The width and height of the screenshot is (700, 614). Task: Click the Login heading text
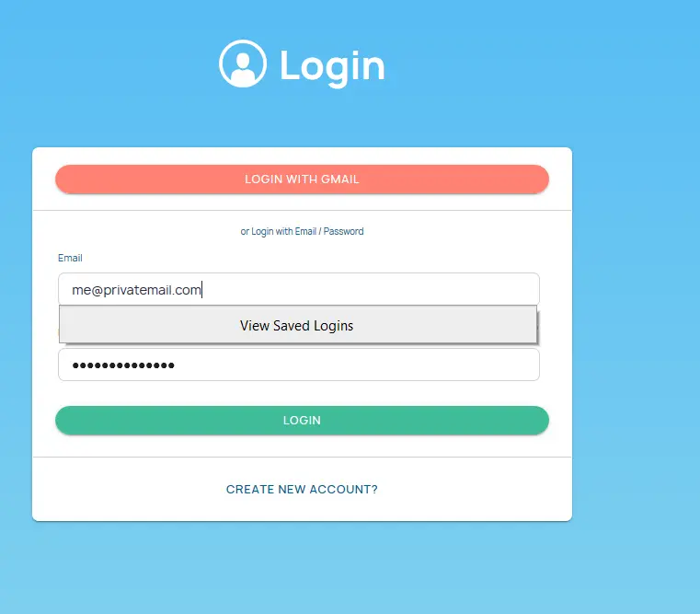point(332,66)
